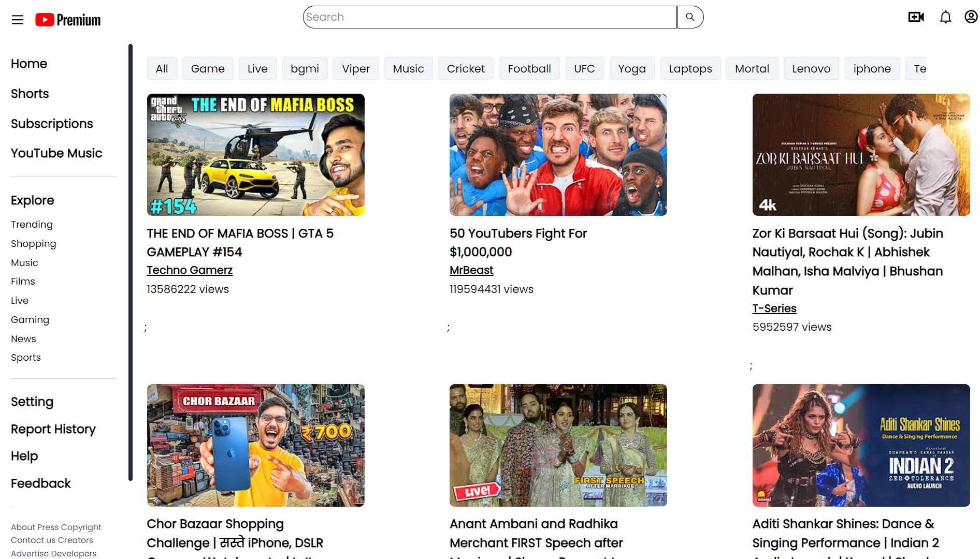Open Aditi Shankar Indian 2 thumbnail
The height and width of the screenshot is (559, 980).
(861, 445)
